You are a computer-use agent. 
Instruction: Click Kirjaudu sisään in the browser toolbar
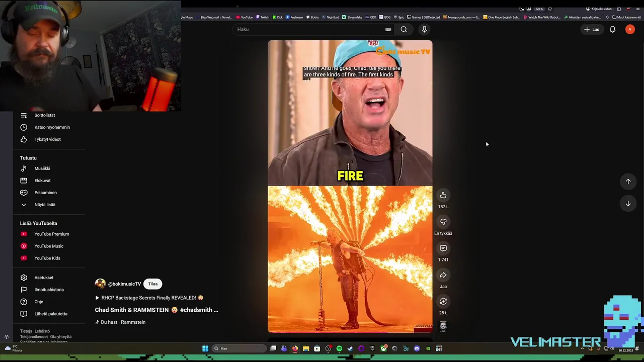(x=599, y=9)
